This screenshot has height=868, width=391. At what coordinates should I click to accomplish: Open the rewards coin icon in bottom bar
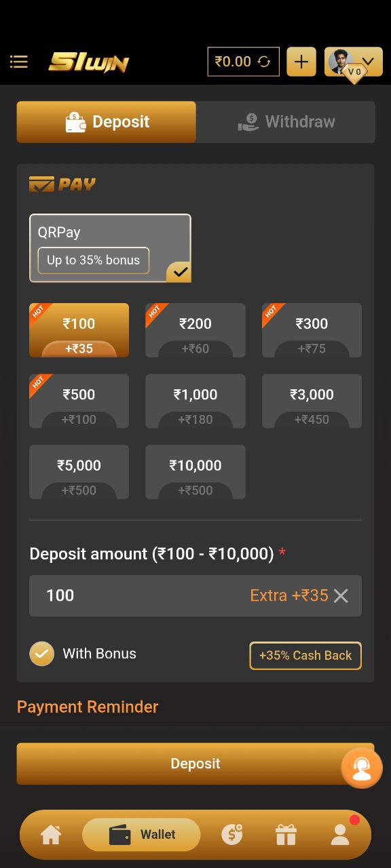231,834
